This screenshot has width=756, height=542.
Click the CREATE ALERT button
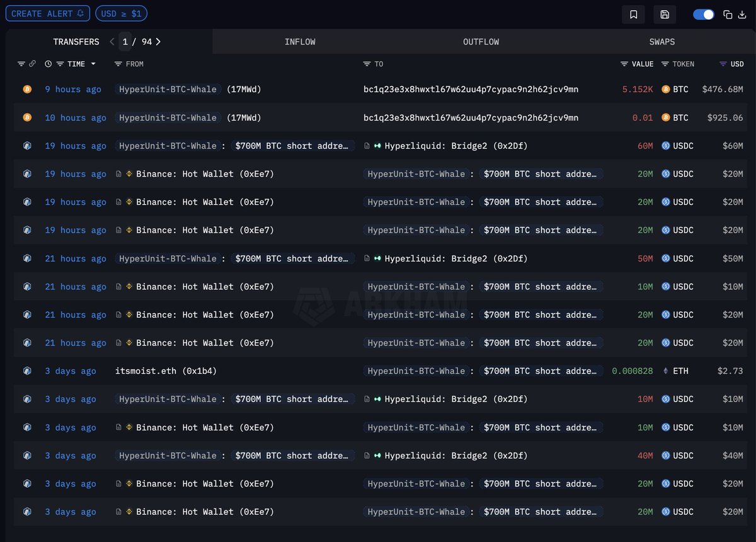(x=47, y=13)
